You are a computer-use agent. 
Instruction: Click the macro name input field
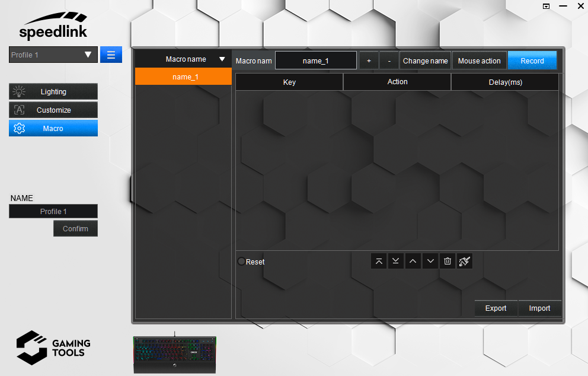315,61
